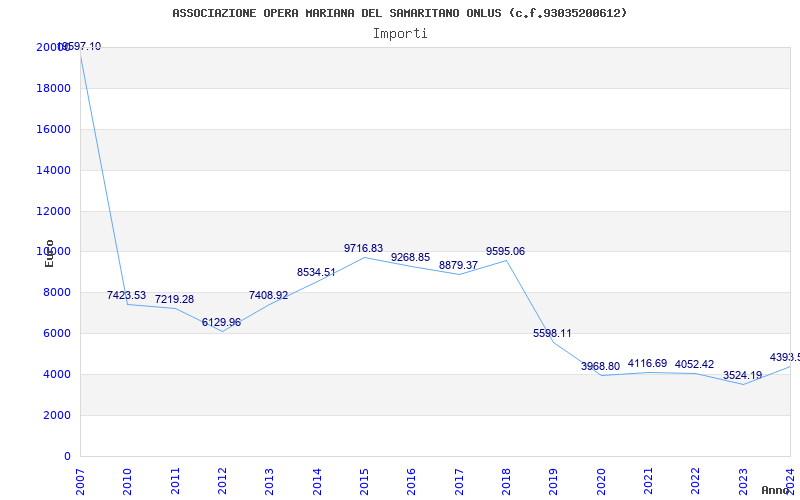Image resolution: width=800 pixels, height=500 pixels.
Task: Click the 2014 x-axis year label
Action: [x=317, y=482]
